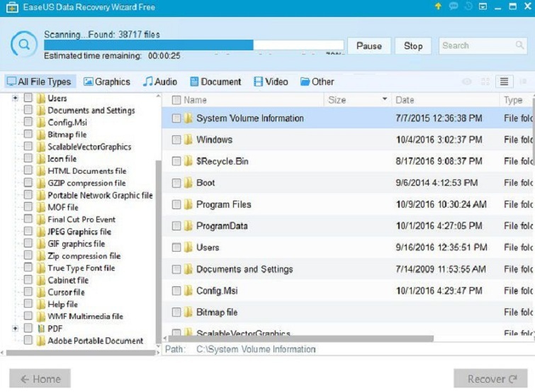Filter by Audio tab
Image resolution: width=535 pixels, height=392 pixels.
159,82
